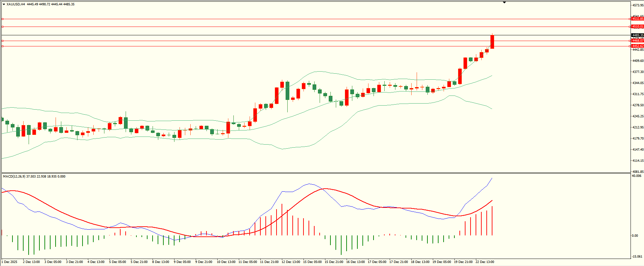
Task: Click the chart shift triangle marker
Action: 504,3
